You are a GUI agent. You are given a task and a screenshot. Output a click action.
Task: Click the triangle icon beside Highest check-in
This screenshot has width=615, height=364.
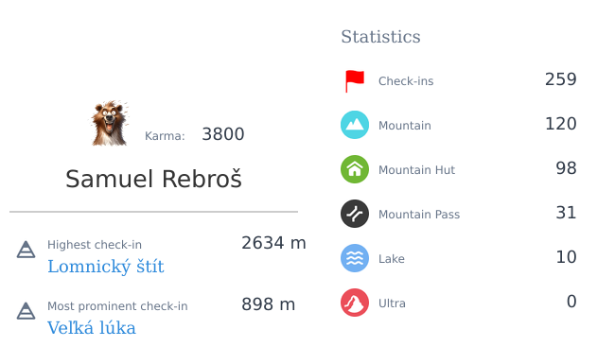click(x=26, y=250)
